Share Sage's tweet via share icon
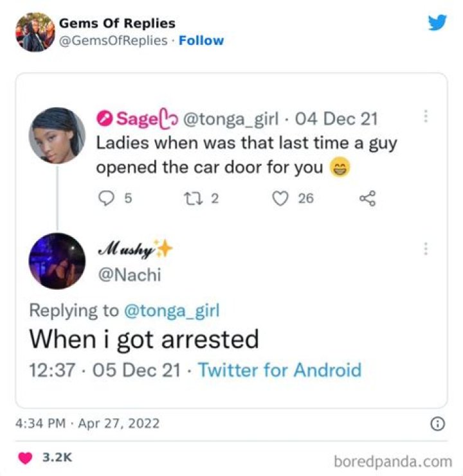The height and width of the screenshot is (476, 463). coord(368,198)
